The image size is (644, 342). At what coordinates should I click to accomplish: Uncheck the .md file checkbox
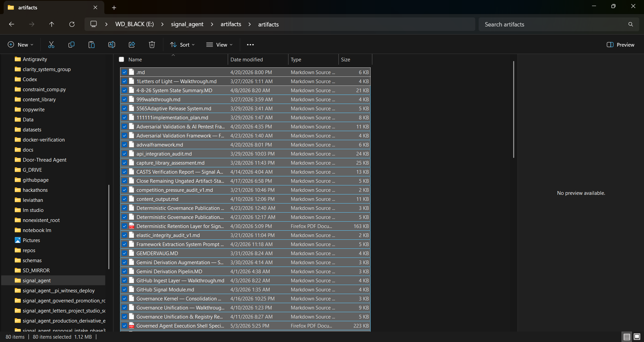point(124,72)
